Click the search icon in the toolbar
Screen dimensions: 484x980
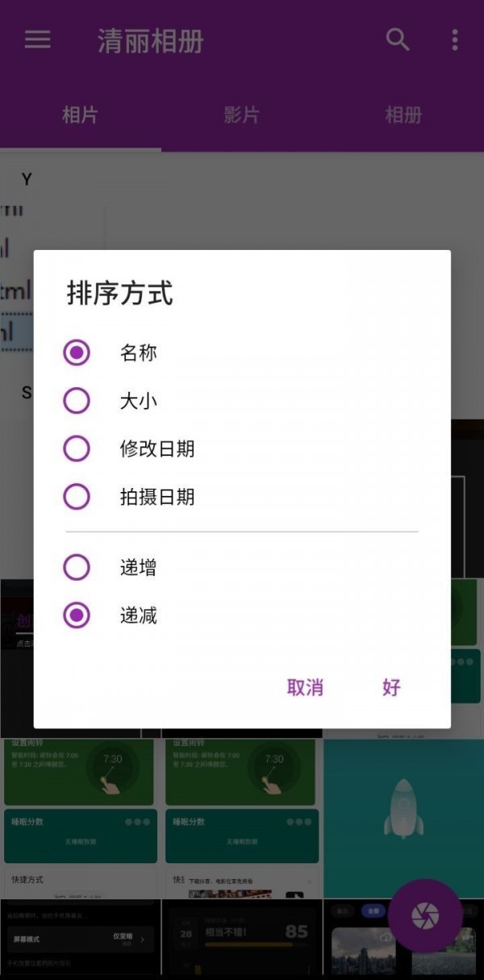pos(398,40)
